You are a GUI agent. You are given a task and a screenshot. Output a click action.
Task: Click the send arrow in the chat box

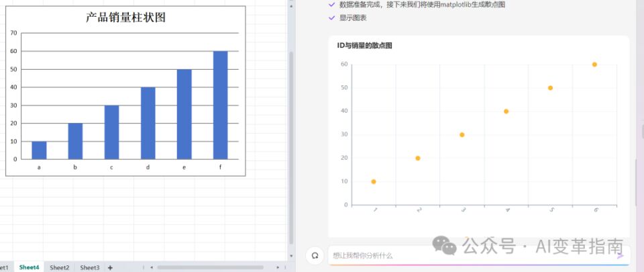619,256
